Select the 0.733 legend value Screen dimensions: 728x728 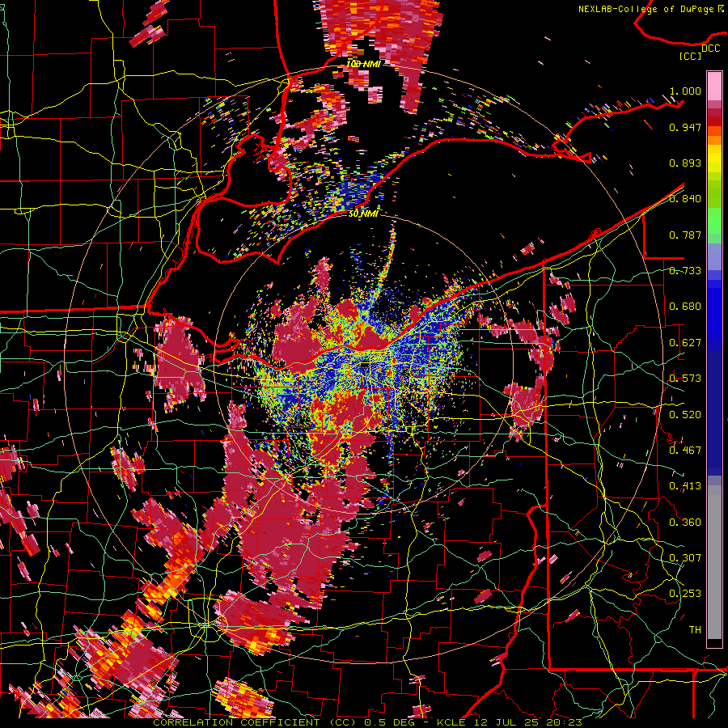pyautogui.click(x=685, y=271)
